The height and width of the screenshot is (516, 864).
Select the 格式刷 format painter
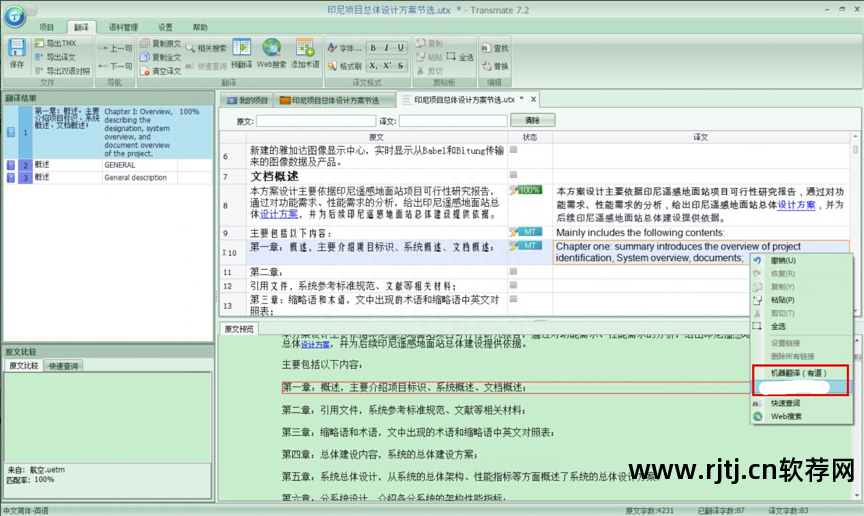coord(344,66)
